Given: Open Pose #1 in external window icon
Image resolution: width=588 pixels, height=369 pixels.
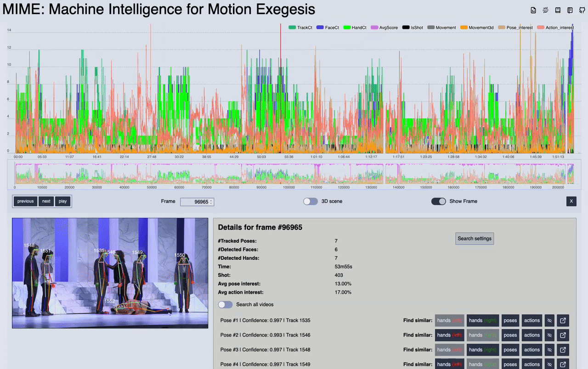Looking at the screenshot, I should pyautogui.click(x=563, y=320).
